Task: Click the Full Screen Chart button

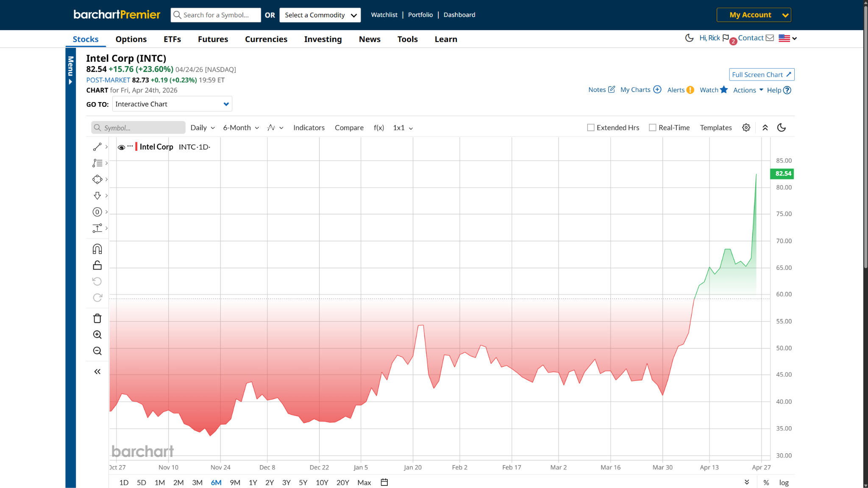Action: (x=761, y=75)
